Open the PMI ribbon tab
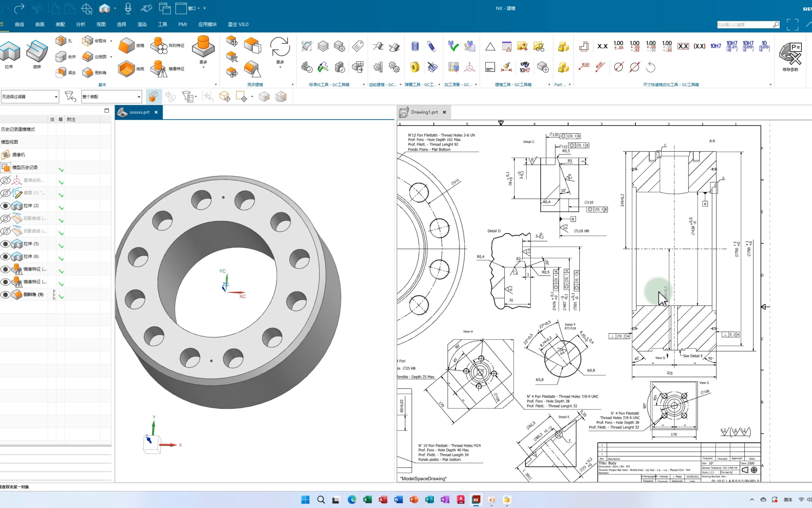The width and height of the screenshot is (812, 508). pyautogui.click(x=183, y=24)
